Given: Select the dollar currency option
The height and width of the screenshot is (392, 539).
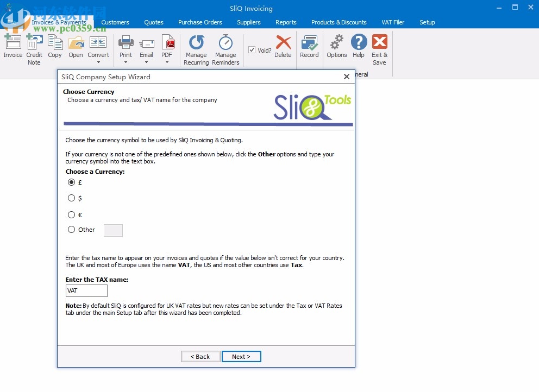Looking at the screenshot, I should (71, 198).
